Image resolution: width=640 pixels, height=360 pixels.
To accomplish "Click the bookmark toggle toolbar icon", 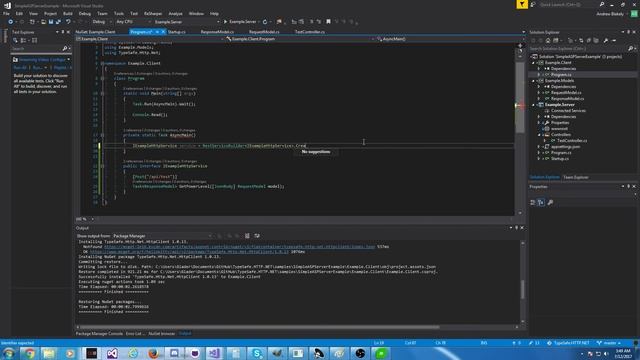I will pyautogui.click(x=328, y=22).
